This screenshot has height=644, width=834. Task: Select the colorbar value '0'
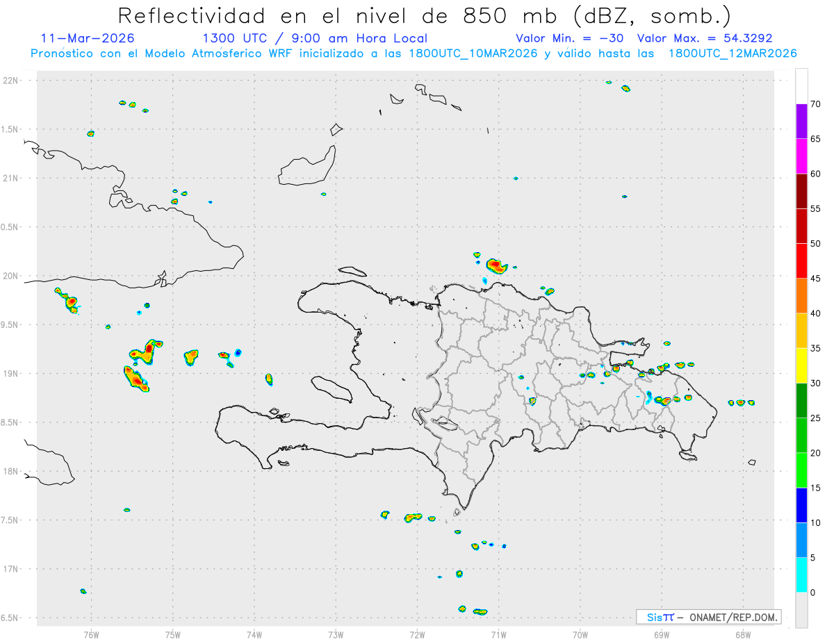click(x=812, y=593)
